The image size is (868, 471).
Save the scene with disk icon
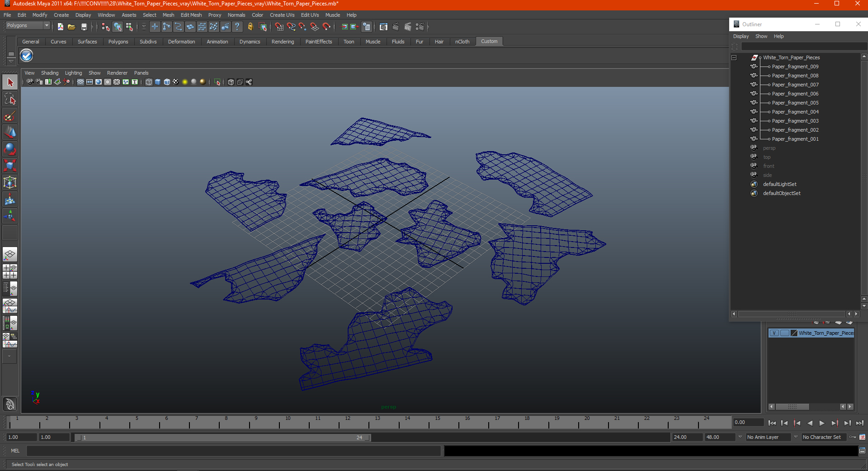pos(84,27)
